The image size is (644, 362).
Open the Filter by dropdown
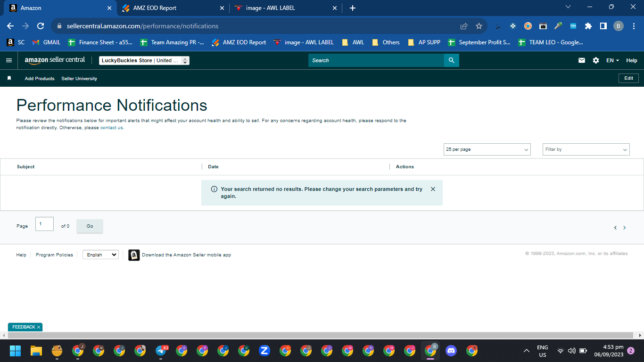(x=586, y=149)
